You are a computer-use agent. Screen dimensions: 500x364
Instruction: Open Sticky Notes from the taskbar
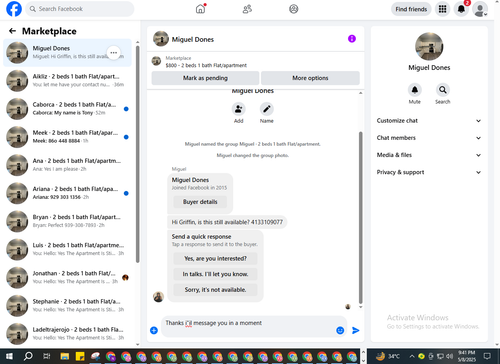click(x=80, y=356)
